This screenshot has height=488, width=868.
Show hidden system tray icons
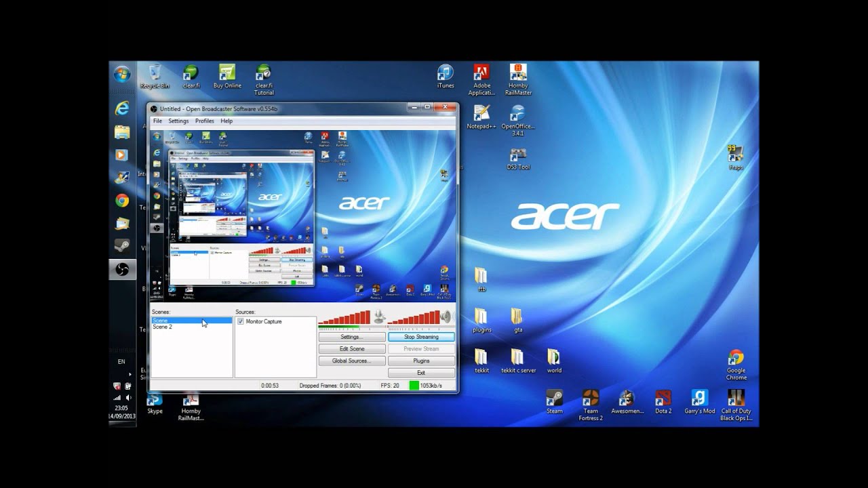(130, 374)
